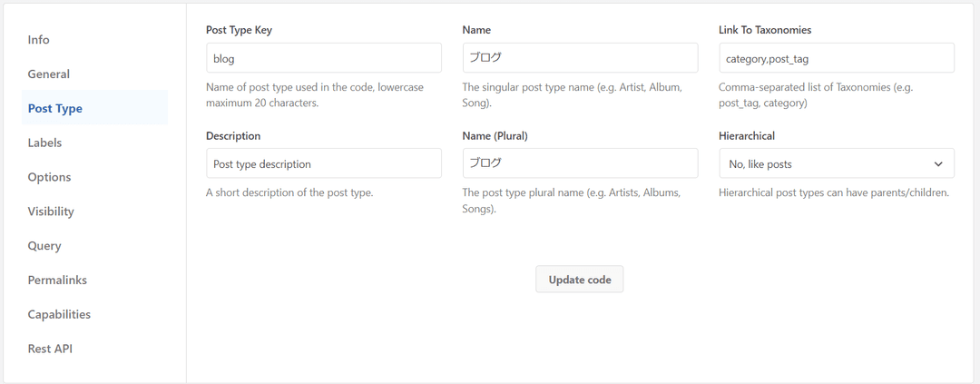Focus the Name field containing ブログ
980x384 pixels.
[580, 58]
